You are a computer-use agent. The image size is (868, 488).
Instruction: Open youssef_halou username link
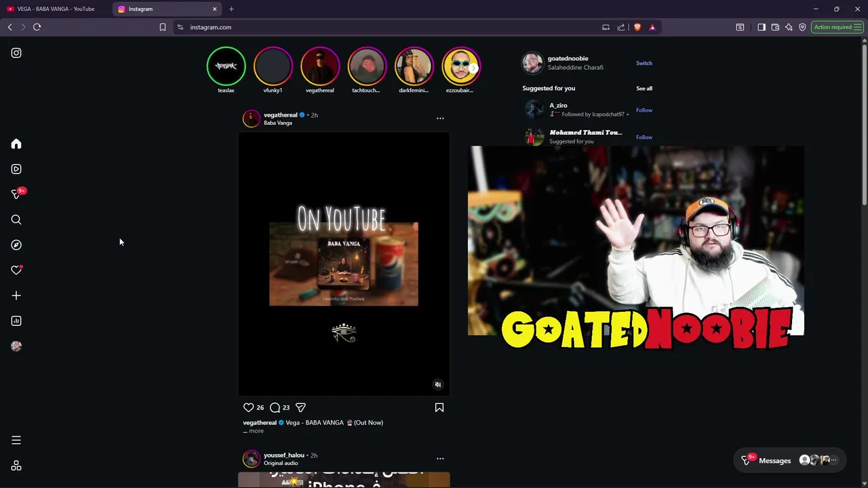284,455
